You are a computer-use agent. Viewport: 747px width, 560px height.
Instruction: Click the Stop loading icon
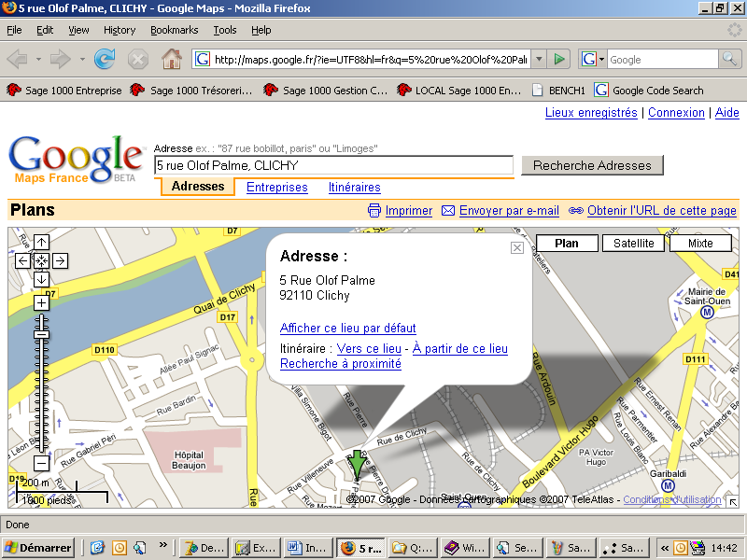point(137,60)
